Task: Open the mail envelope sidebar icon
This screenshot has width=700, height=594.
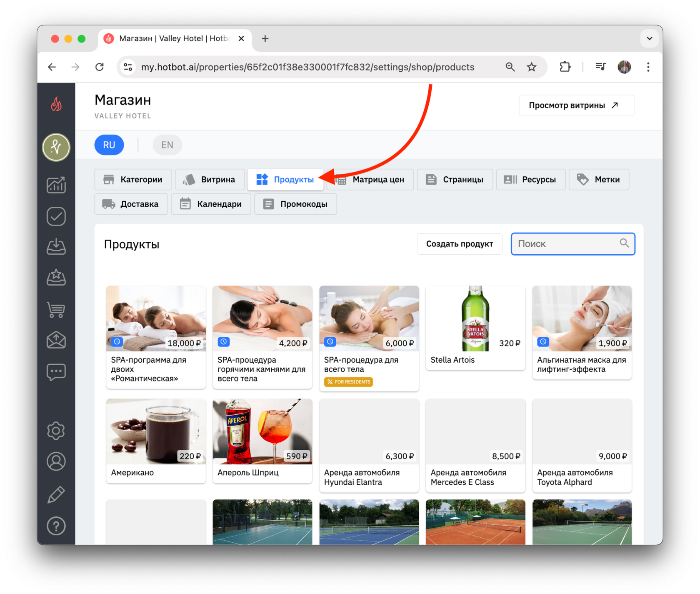Action: [x=56, y=340]
